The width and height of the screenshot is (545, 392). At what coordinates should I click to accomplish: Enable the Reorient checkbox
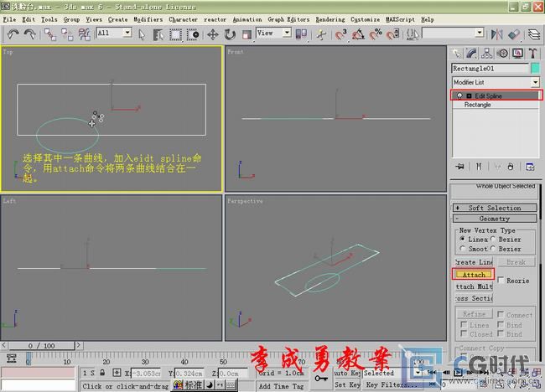pos(501,280)
